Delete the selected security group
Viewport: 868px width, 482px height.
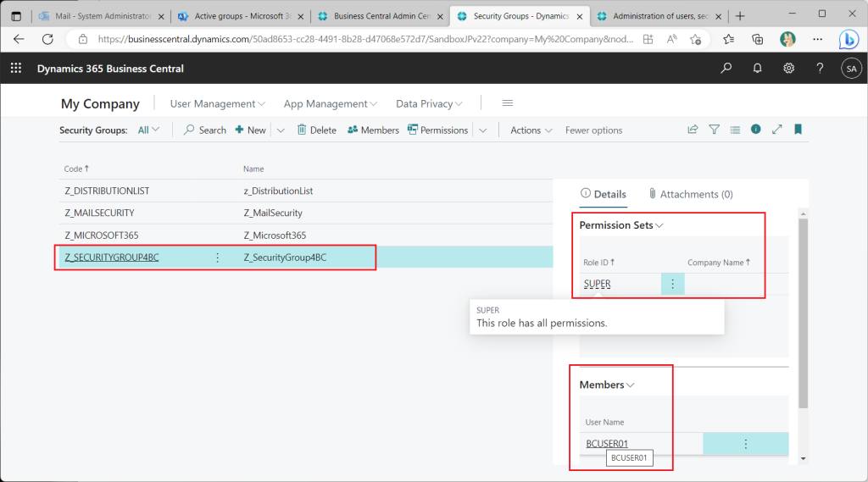[x=317, y=130]
